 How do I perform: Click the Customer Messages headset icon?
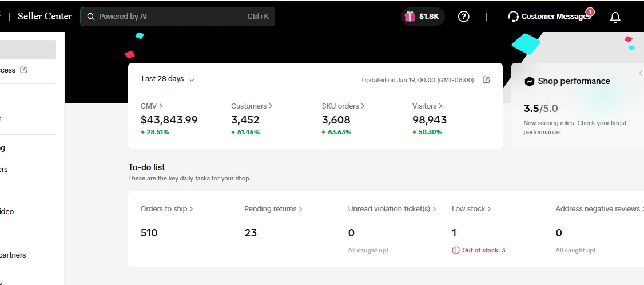(513, 17)
